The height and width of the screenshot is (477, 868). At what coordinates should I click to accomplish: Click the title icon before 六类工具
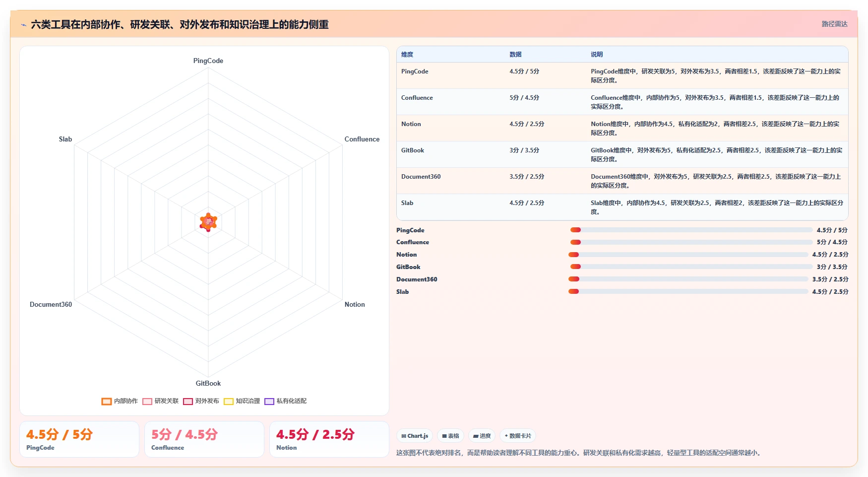pyautogui.click(x=23, y=25)
